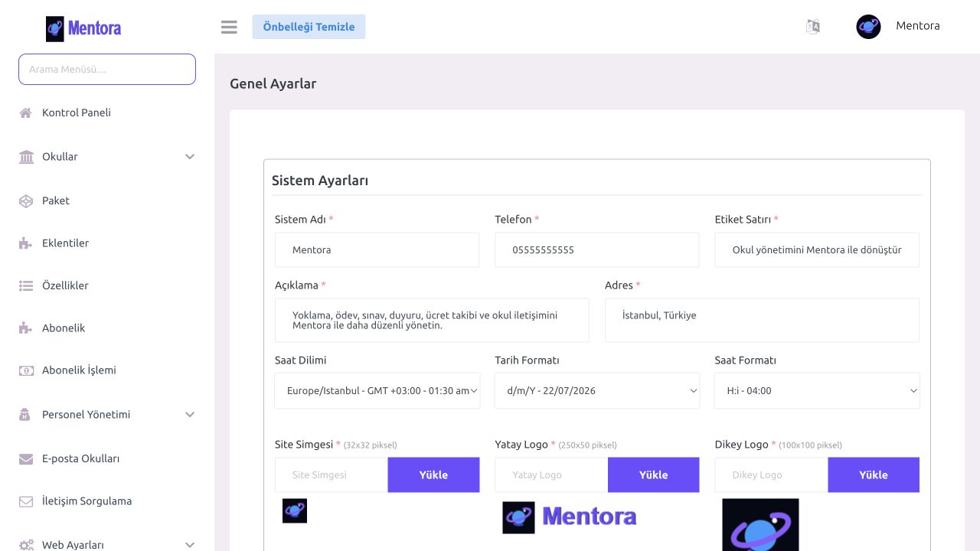Click the Özellikler list icon
This screenshot has height=551, width=980.
pyautogui.click(x=26, y=285)
